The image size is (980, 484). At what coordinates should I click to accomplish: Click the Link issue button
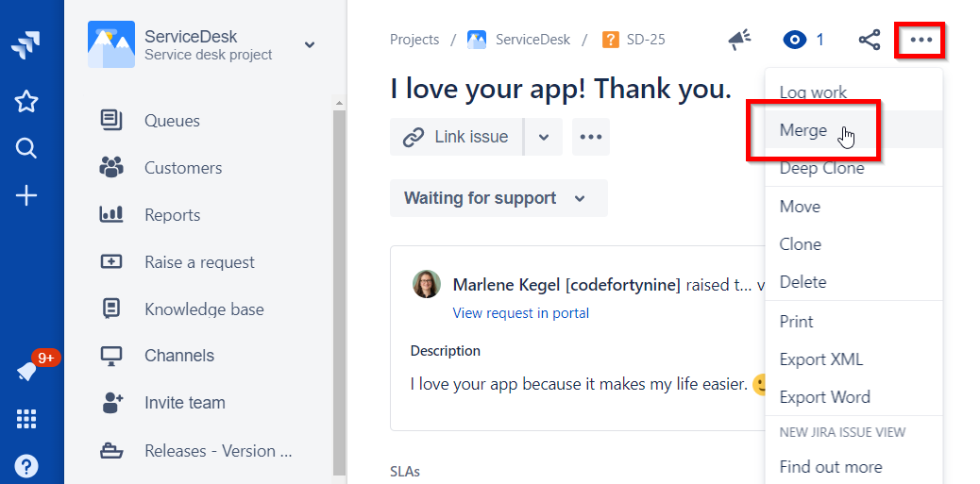click(x=456, y=137)
